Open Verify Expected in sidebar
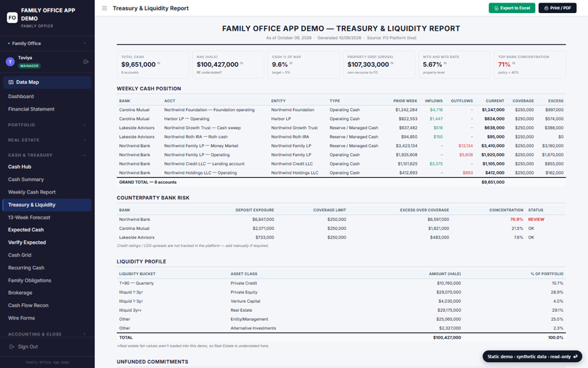This screenshot has height=368, width=588. click(27, 243)
